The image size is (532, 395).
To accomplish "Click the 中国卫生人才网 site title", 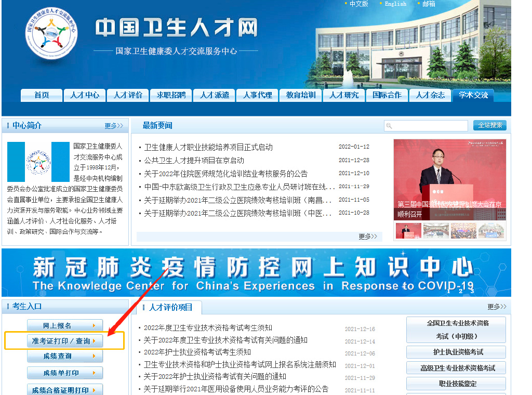I will coord(176,28).
